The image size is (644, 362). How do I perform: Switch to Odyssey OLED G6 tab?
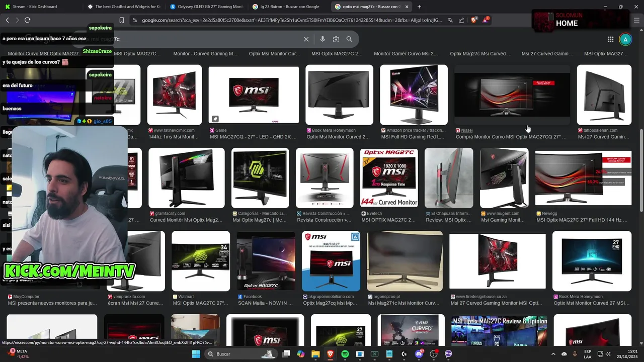tap(206, 7)
